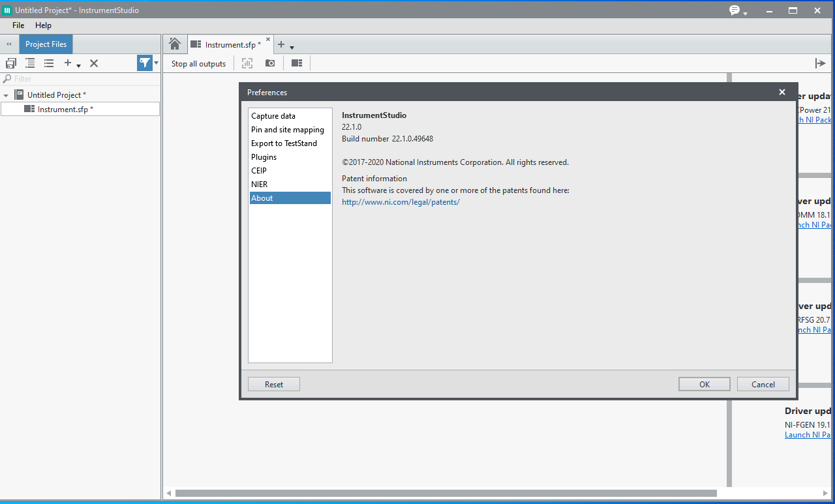Click the plus add file icon in Project Files
This screenshot has height=504, width=835.
pyautogui.click(x=68, y=63)
